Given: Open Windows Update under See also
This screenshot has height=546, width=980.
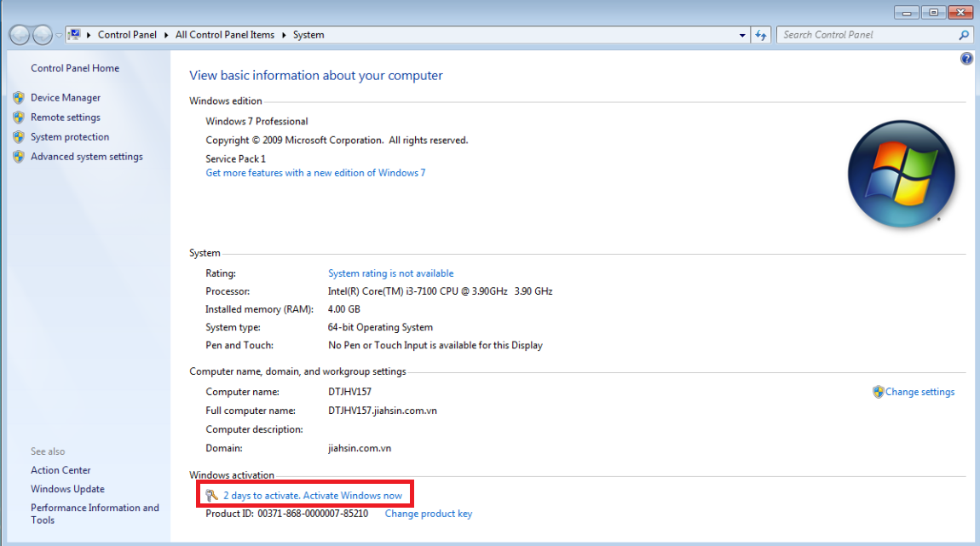Looking at the screenshot, I should click(x=67, y=489).
